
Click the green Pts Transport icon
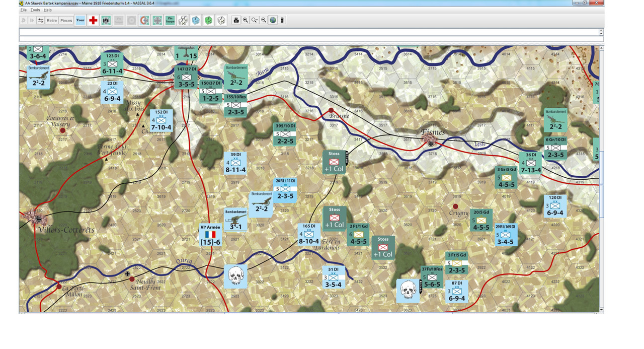point(170,20)
